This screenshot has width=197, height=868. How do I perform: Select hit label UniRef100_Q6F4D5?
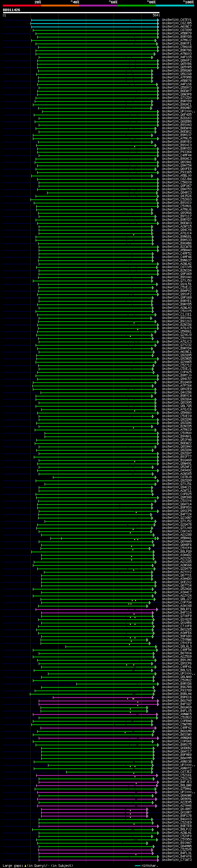(x=177, y=115)
